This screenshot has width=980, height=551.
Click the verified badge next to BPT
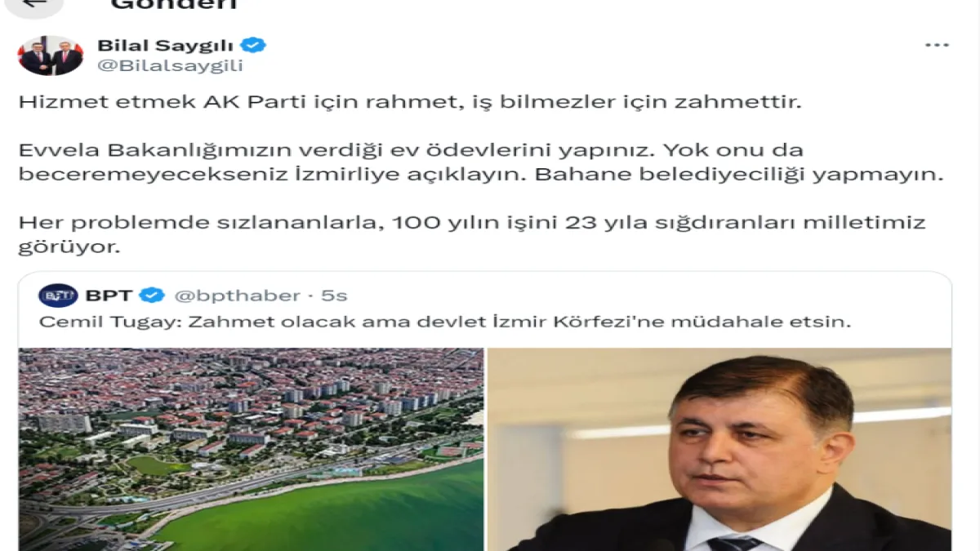pyautogui.click(x=152, y=295)
